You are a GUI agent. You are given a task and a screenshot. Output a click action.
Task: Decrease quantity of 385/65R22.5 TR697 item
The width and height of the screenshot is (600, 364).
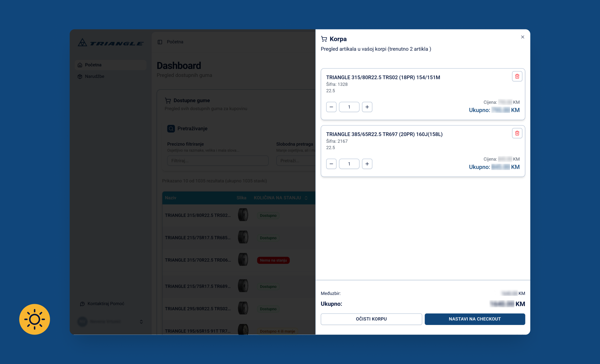point(331,164)
